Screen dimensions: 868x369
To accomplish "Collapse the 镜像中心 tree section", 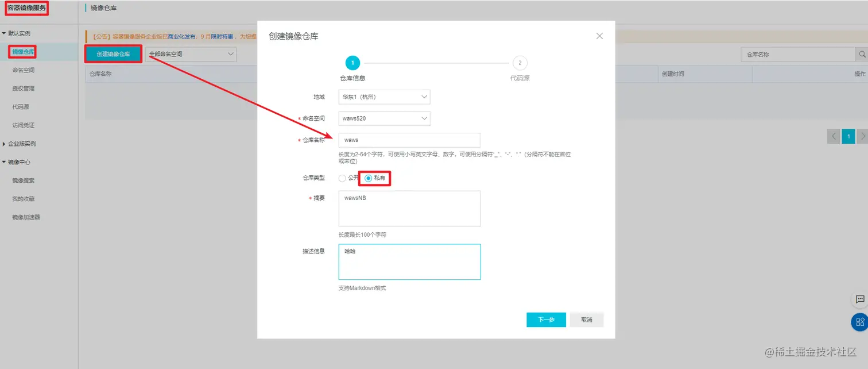I will pos(4,162).
